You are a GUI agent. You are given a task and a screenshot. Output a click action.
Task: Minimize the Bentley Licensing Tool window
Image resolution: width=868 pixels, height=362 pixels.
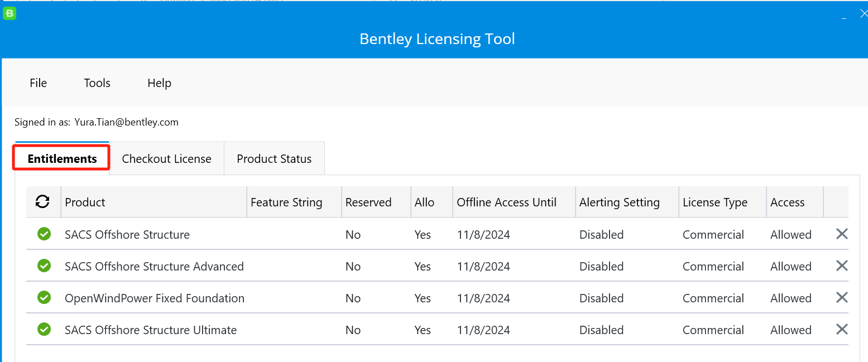click(844, 15)
